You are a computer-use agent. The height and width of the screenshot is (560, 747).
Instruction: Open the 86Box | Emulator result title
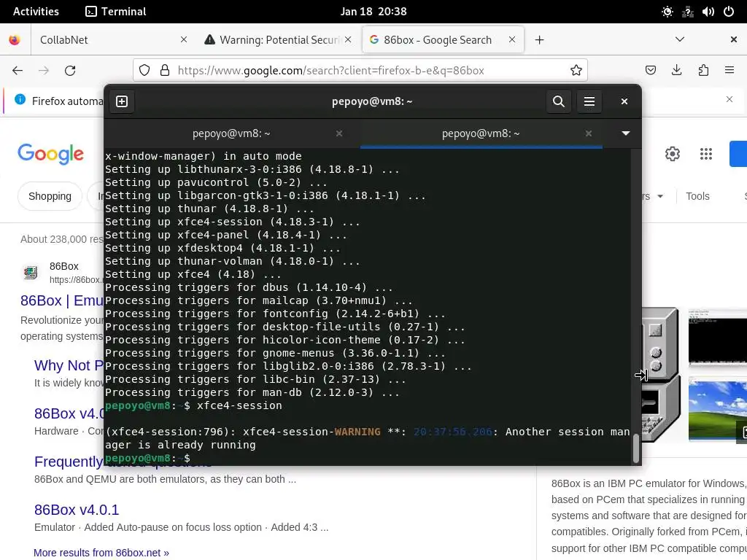click(62, 300)
